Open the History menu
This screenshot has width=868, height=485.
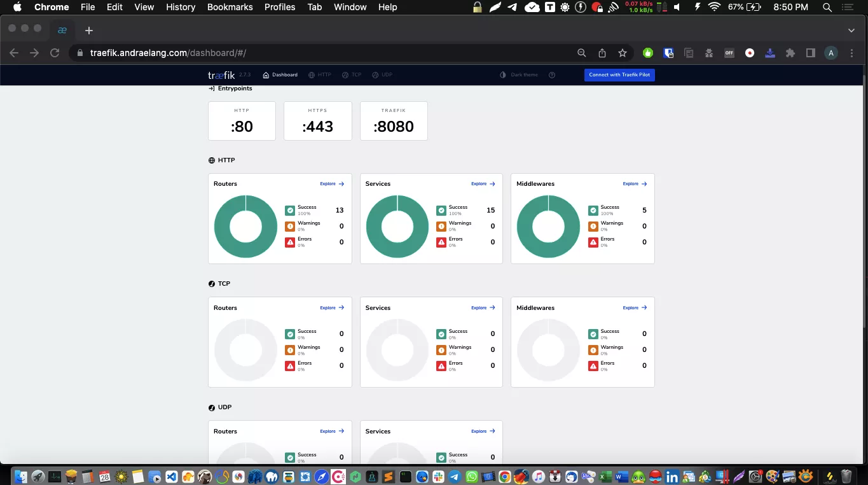coord(181,7)
